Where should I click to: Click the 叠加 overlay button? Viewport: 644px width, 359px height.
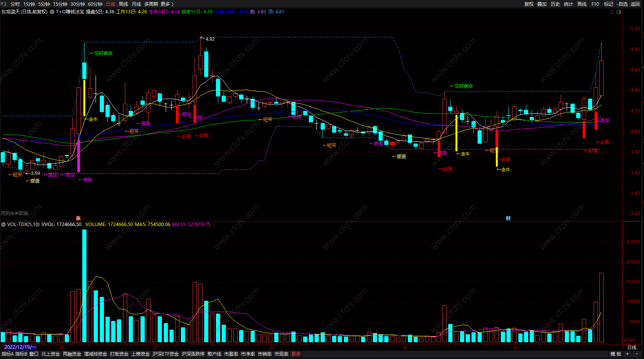[542, 4]
